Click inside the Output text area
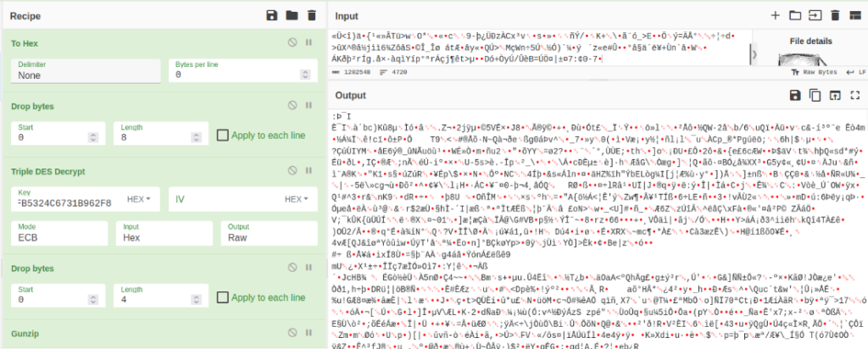 [x=598, y=228]
